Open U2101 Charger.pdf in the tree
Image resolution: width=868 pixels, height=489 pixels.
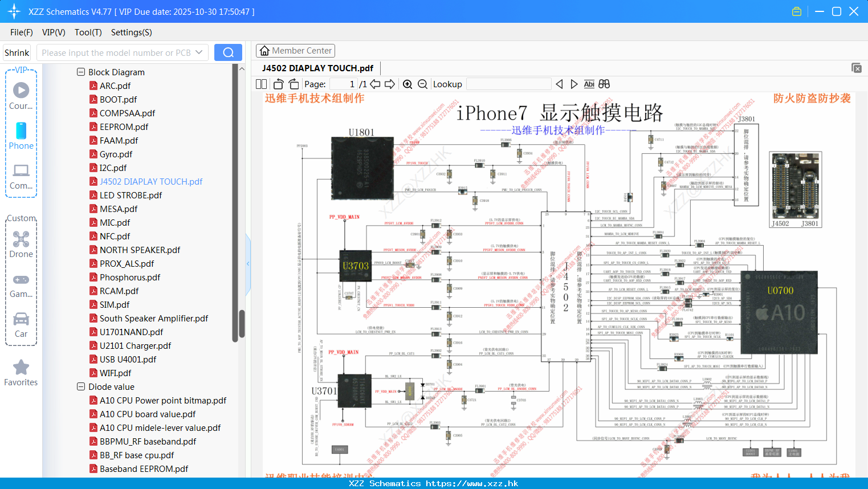tap(135, 345)
